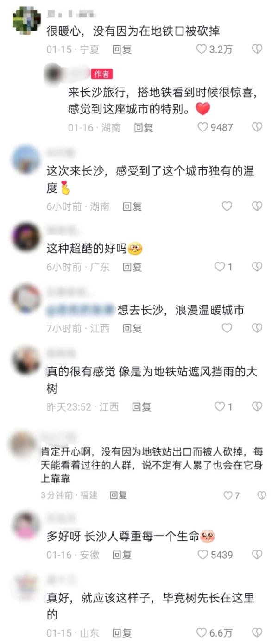Image resolution: width=278 pixels, height=644 pixels.
Task: Like the comment about 城市独有的温度
Action: tap(227, 206)
